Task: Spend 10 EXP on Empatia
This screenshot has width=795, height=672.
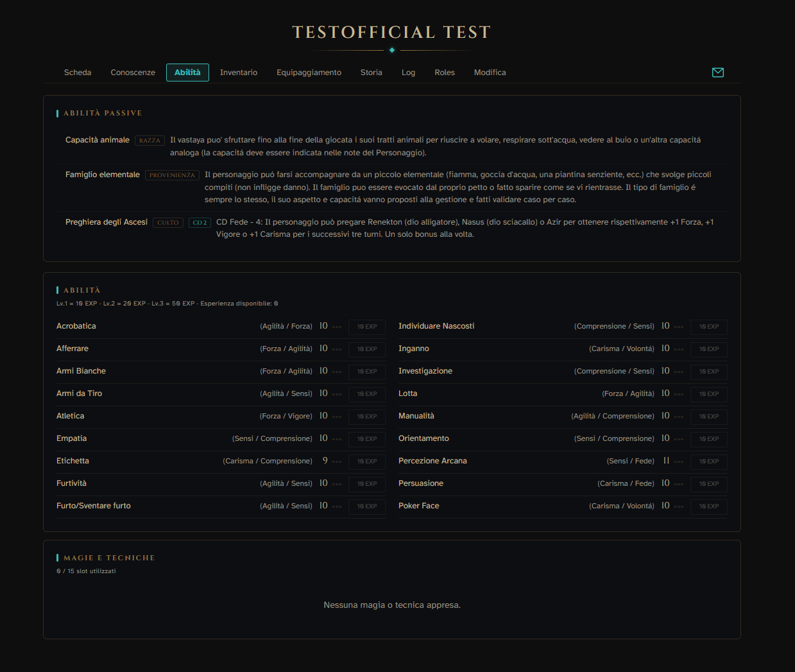Action: (x=367, y=439)
